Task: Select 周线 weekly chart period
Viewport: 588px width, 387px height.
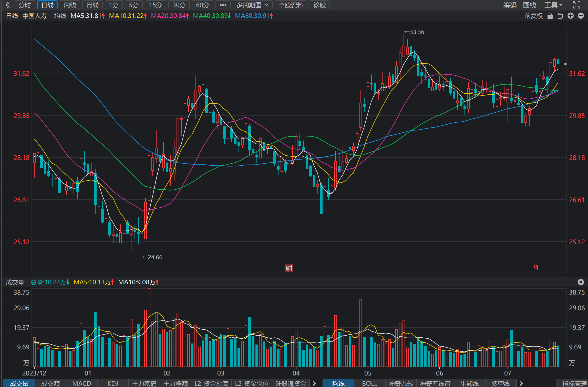Action: (x=70, y=5)
